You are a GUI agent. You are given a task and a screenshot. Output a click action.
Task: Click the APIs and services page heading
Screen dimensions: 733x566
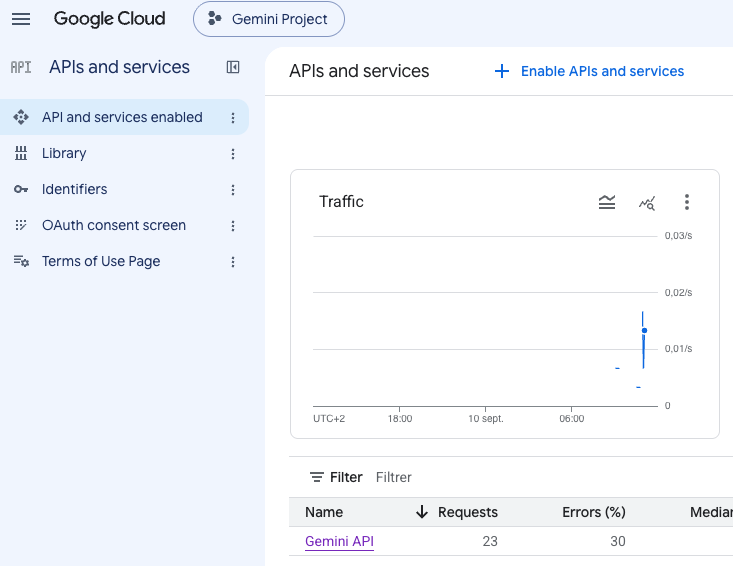(359, 71)
